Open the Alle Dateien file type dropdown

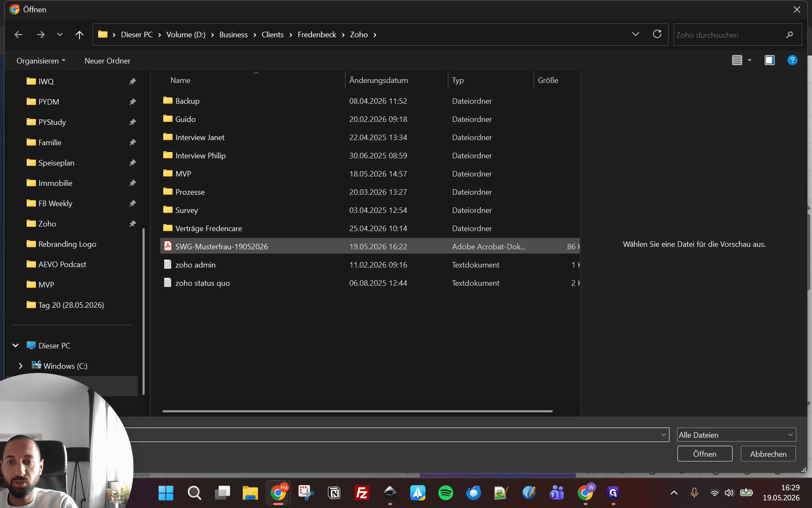(x=736, y=435)
